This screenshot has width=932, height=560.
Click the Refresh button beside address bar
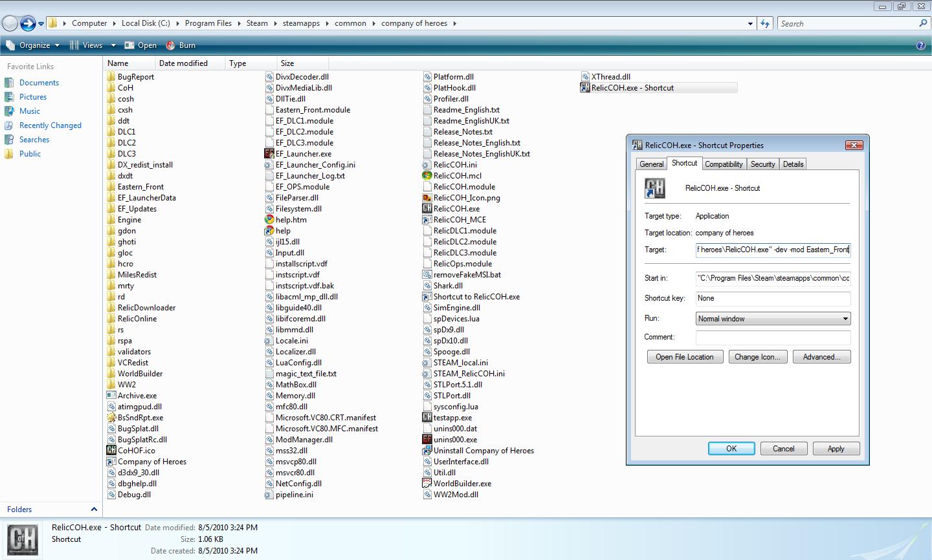pyautogui.click(x=765, y=24)
